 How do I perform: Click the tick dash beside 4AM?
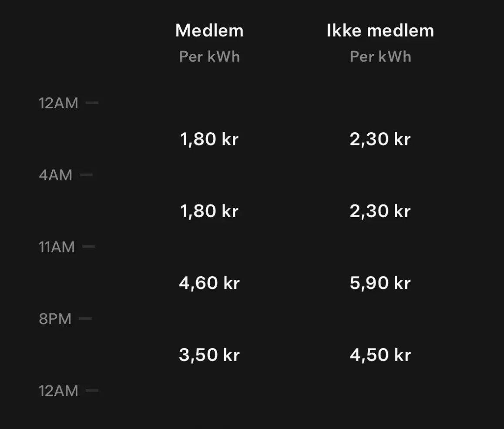point(86,175)
